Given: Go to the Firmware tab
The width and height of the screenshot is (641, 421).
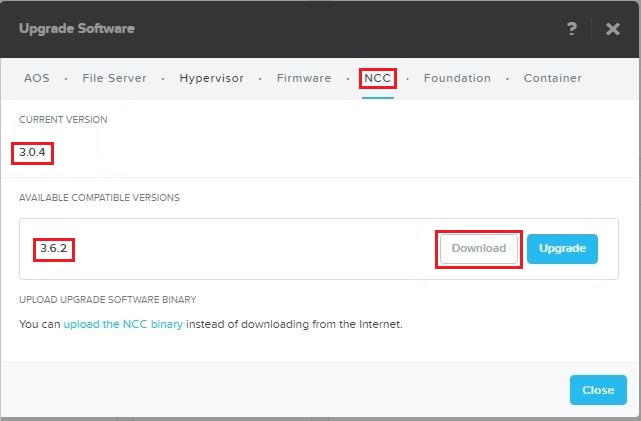Looking at the screenshot, I should [x=304, y=78].
